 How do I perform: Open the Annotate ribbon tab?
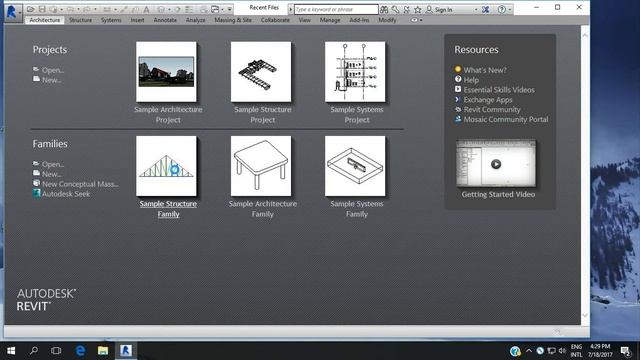point(165,20)
